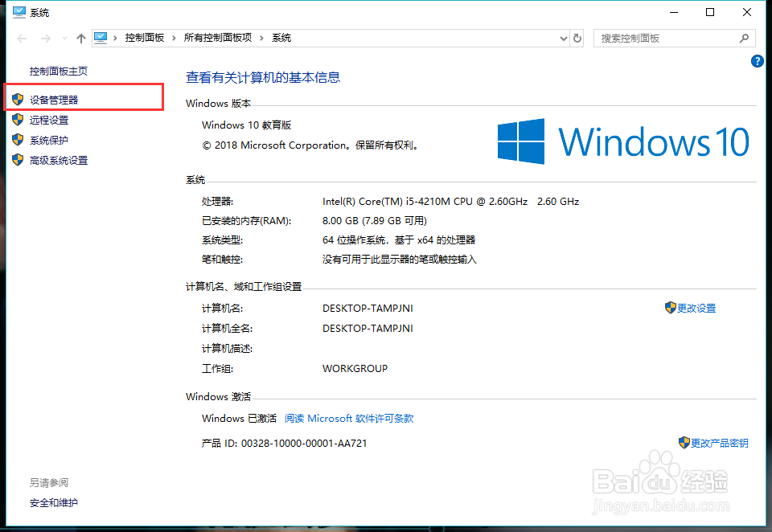
Task: Click the Windows 10 logo image
Action: (x=623, y=141)
